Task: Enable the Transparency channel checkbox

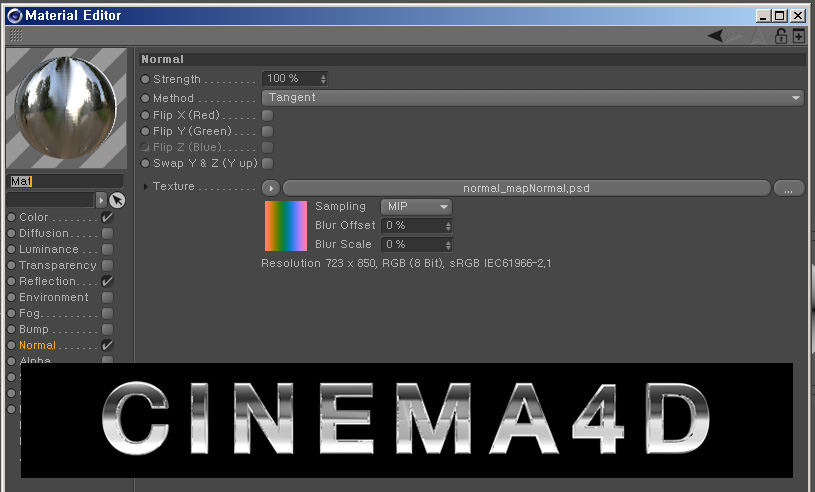Action: [108, 265]
